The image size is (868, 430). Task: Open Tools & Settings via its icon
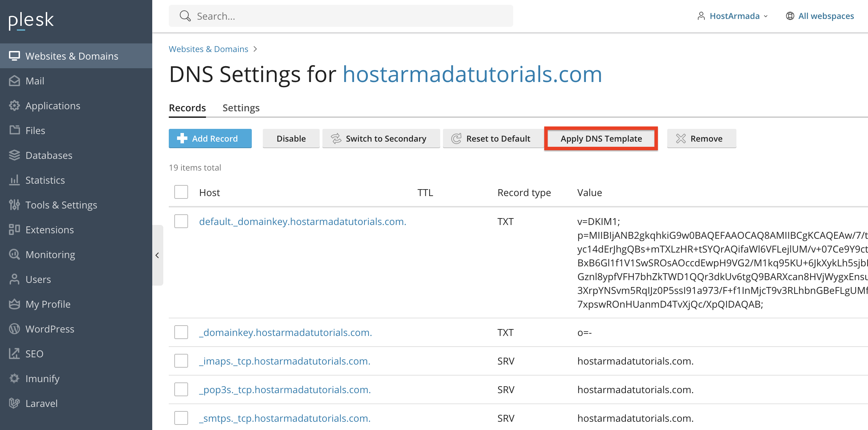tap(14, 205)
